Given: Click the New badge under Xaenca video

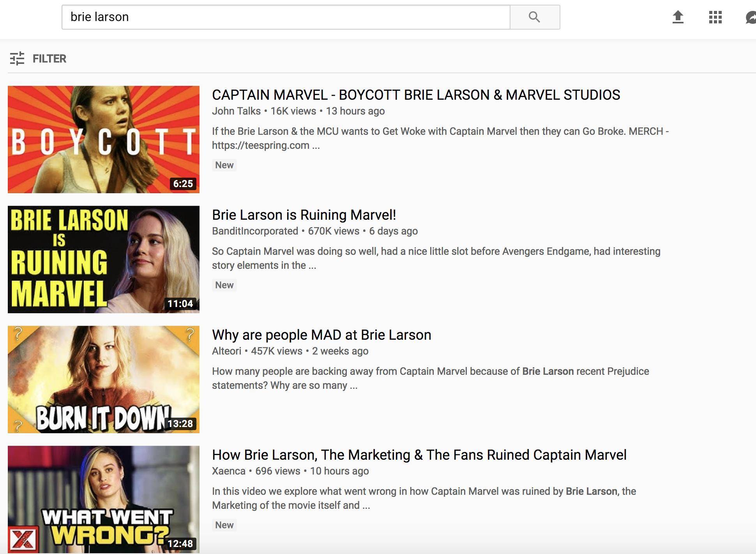Looking at the screenshot, I should tap(224, 525).
